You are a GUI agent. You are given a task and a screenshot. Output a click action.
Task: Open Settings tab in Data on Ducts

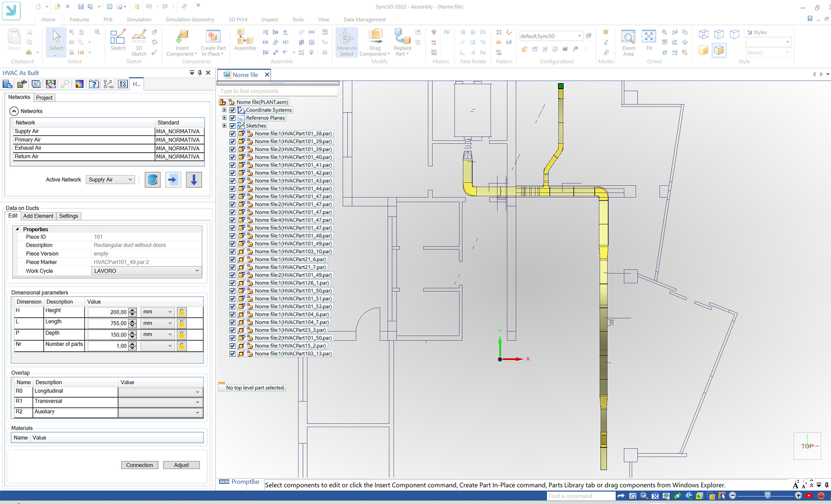68,216
